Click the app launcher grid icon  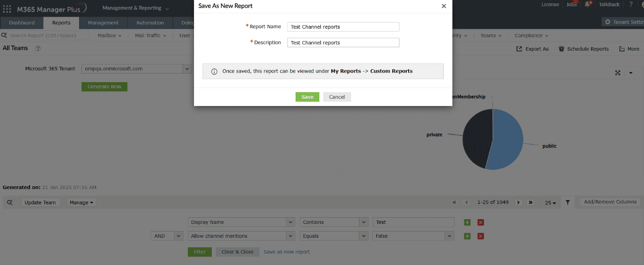(x=7, y=9)
